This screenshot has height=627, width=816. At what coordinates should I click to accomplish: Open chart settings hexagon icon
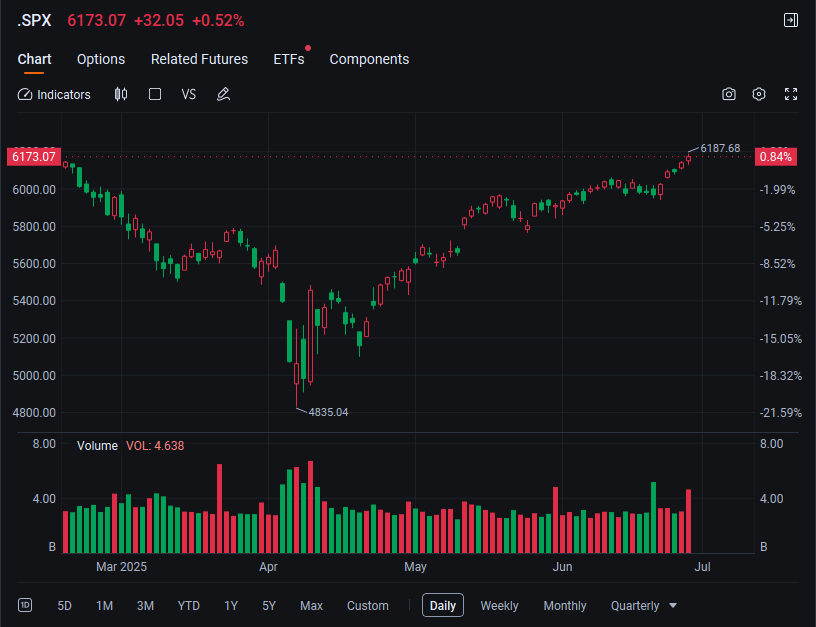coord(759,94)
